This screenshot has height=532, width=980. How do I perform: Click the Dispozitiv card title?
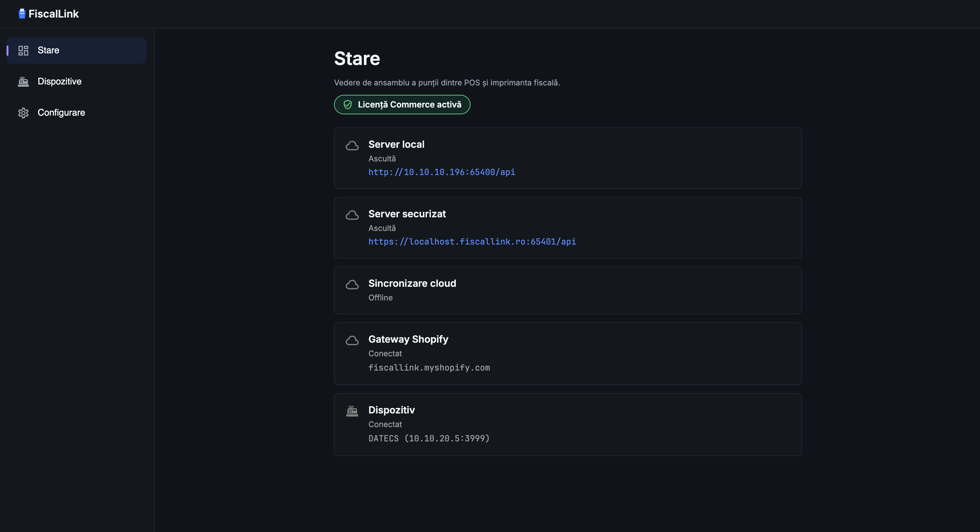click(x=392, y=410)
